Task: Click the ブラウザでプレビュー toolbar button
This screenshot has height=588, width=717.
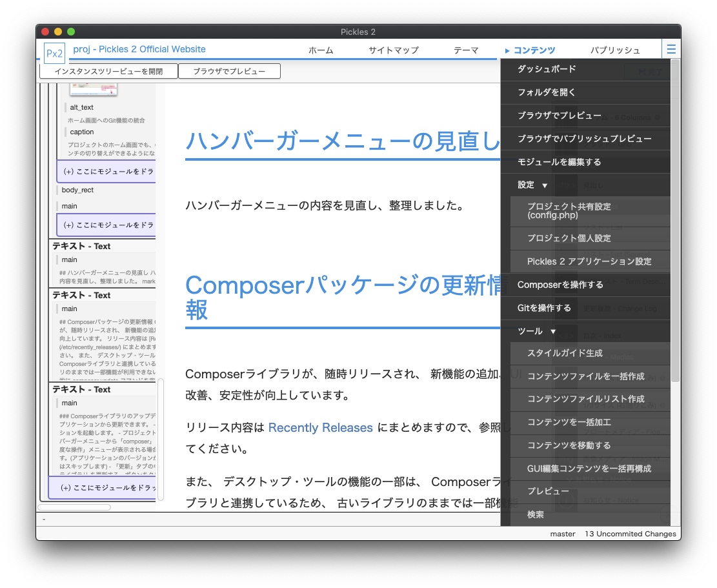Action: tap(229, 71)
